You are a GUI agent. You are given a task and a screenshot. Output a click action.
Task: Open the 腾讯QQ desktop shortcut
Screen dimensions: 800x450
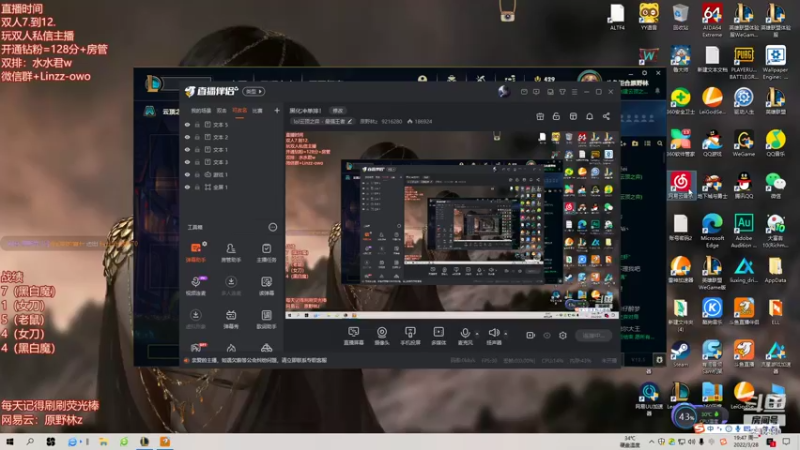pos(743,185)
